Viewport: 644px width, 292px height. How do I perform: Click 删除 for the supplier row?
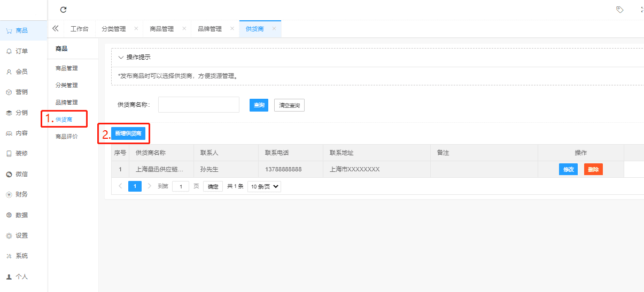pyautogui.click(x=593, y=169)
